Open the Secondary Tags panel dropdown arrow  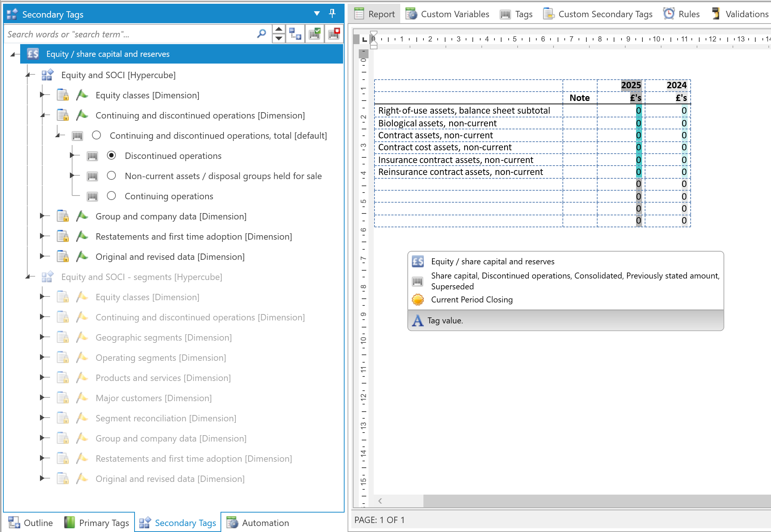(x=317, y=14)
